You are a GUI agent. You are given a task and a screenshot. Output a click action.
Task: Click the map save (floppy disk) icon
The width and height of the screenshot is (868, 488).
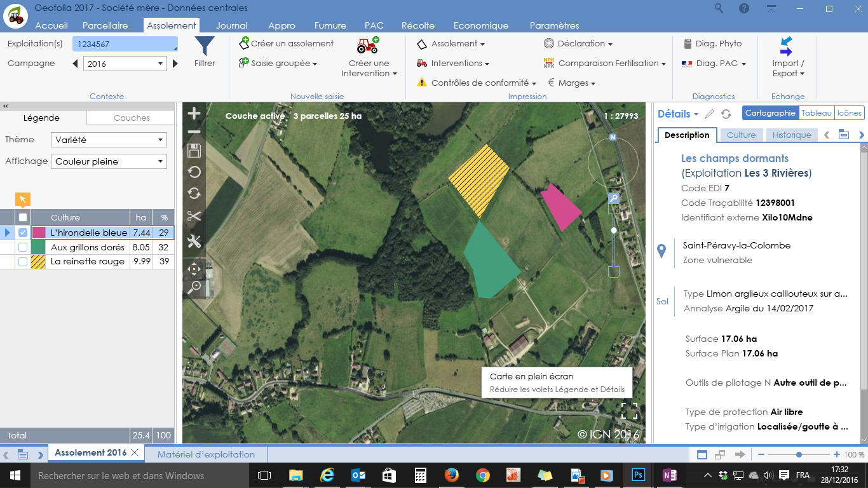194,151
